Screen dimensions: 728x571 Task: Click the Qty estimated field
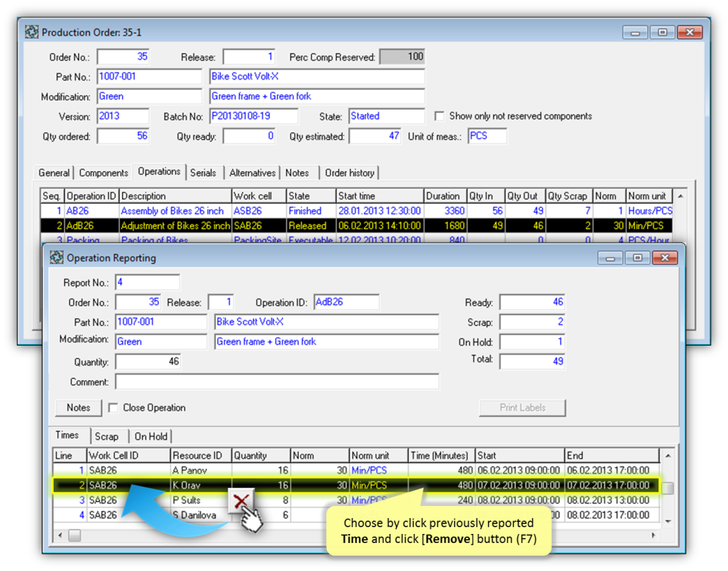[x=375, y=136]
